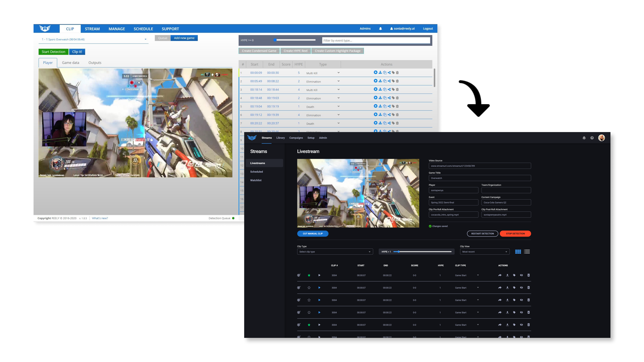Delete the clip starting at 00:19:12
This screenshot has width=644, height=362.
pos(397,115)
